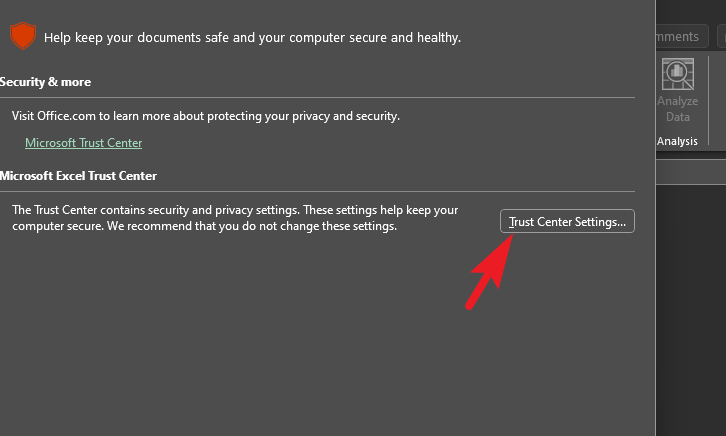Click the divider under Microsoft Excel Trust Center
The image size is (726, 436).
tap(317, 191)
